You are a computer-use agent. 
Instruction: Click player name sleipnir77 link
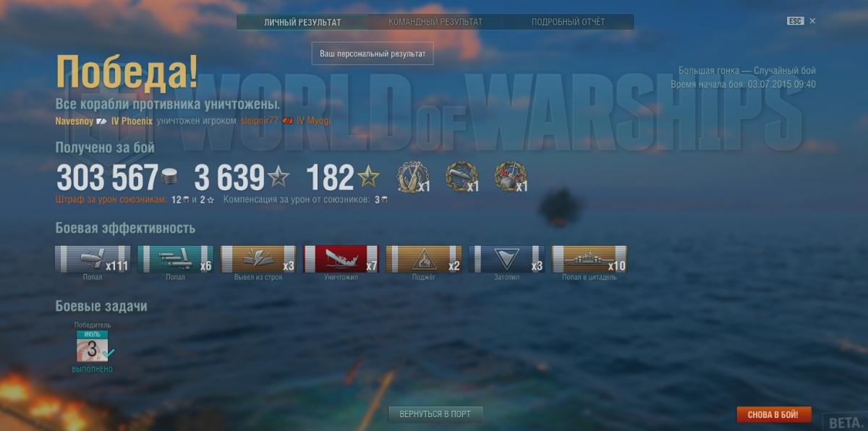tap(260, 121)
